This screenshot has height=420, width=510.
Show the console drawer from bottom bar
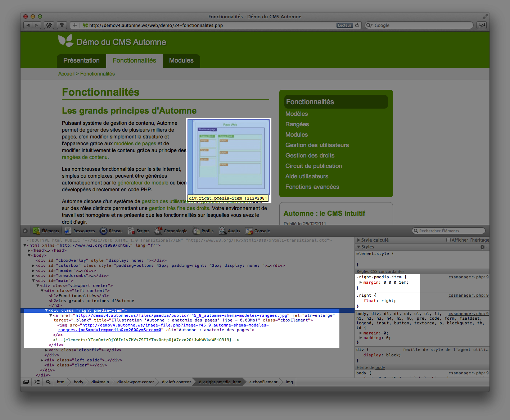[37, 382]
